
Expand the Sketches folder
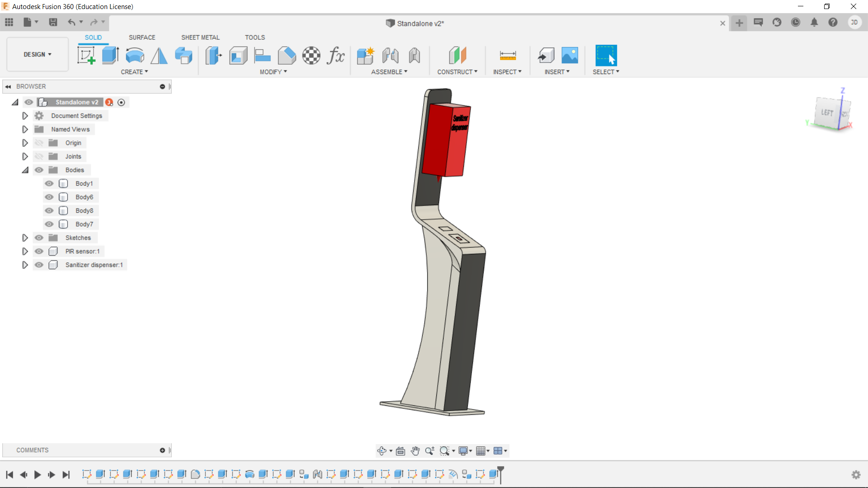pyautogui.click(x=25, y=238)
